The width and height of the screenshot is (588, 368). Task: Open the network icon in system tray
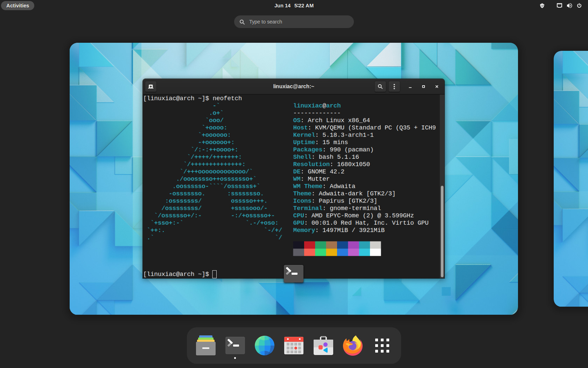tap(559, 6)
